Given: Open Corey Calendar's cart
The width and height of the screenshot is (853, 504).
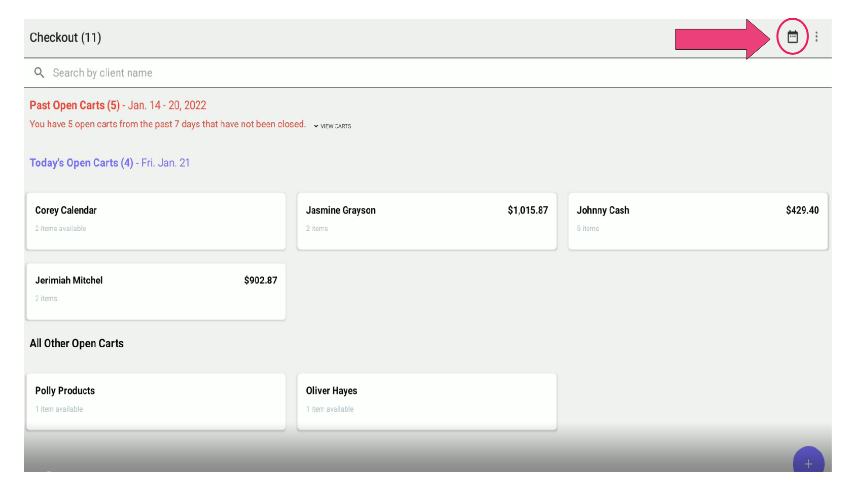Looking at the screenshot, I should pyautogui.click(x=156, y=221).
